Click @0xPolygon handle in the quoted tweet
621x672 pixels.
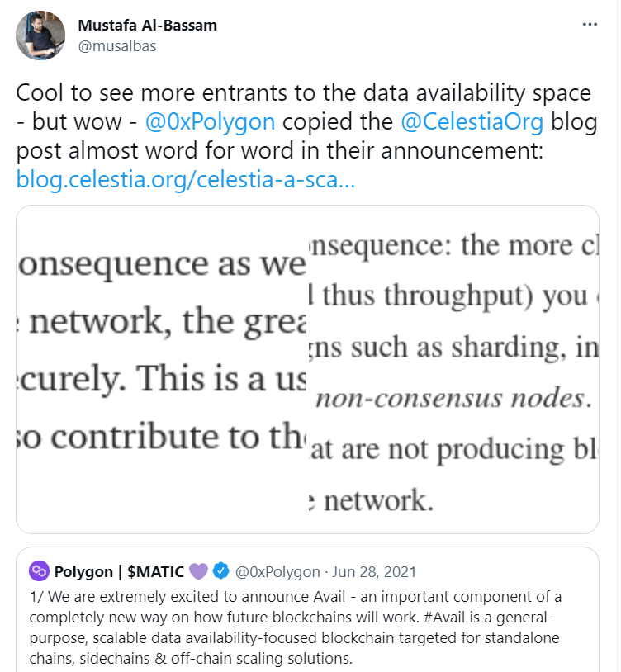(x=277, y=571)
